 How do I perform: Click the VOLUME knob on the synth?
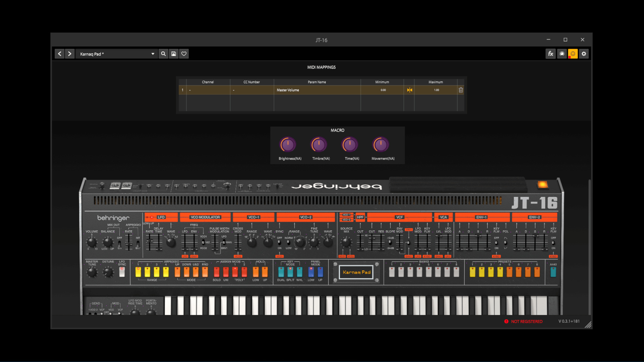92,242
